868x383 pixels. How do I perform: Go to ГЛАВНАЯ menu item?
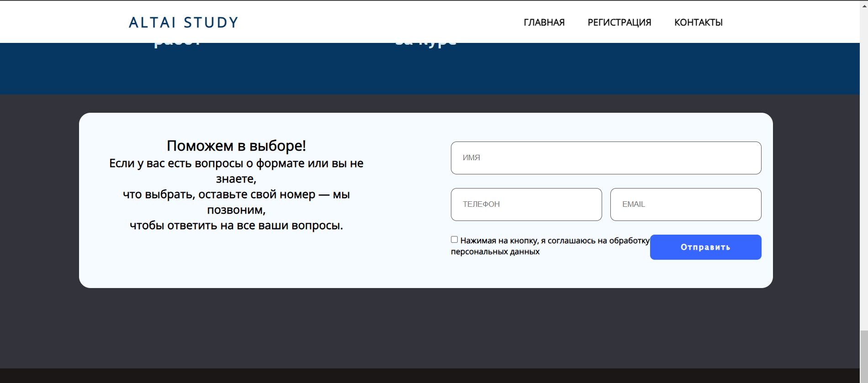[544, 22]
